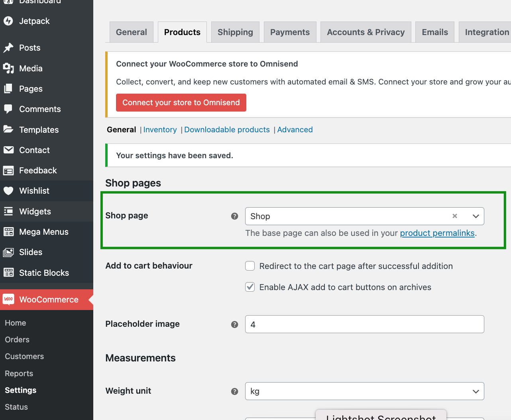
Task: Uncheck Enable AJAX add to cart buttons
Action: click(250, 287)
